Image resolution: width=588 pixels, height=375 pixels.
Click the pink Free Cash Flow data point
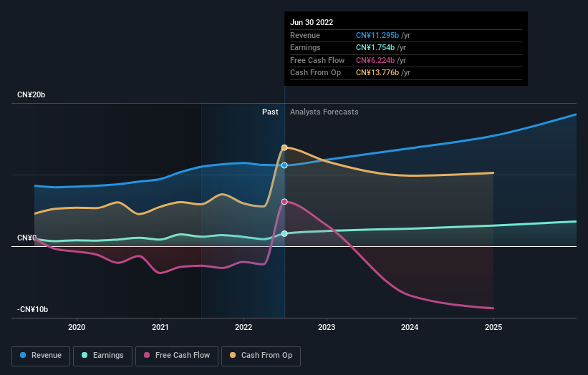(284, 202)
